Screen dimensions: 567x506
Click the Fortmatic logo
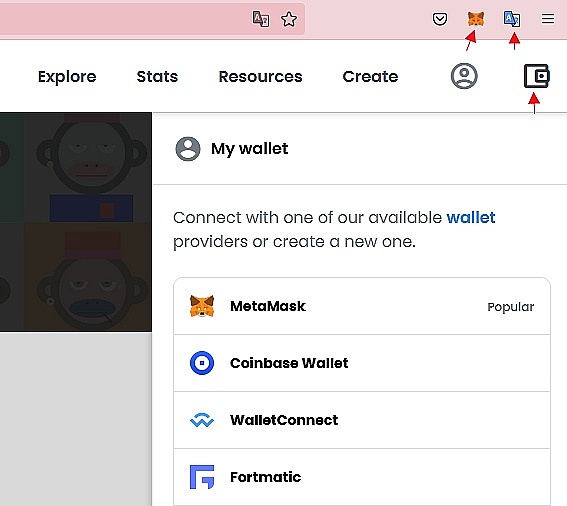point(202,477)
